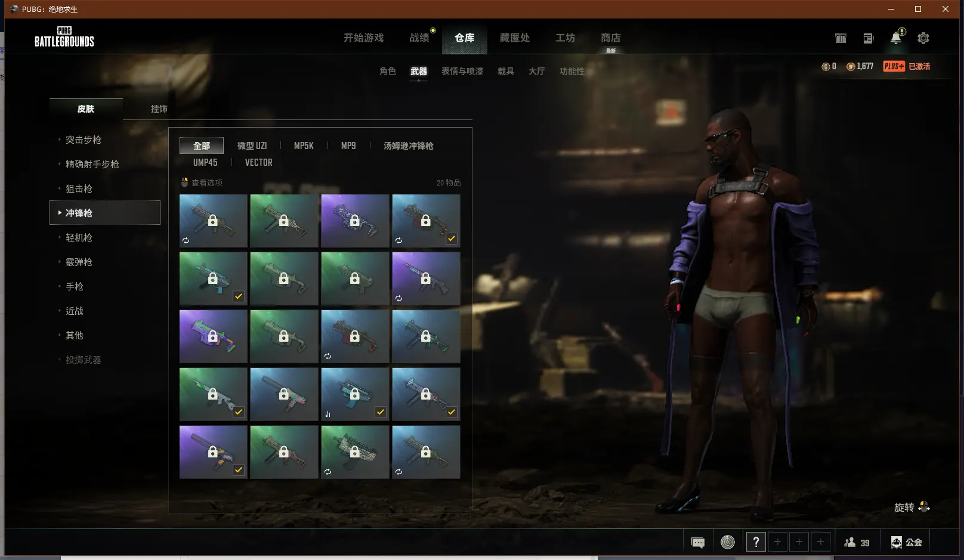Image resolution: width=964 pixels, height=560 pixels.
Task: Click the second plus invite slot
Action: tap(799, 542)
